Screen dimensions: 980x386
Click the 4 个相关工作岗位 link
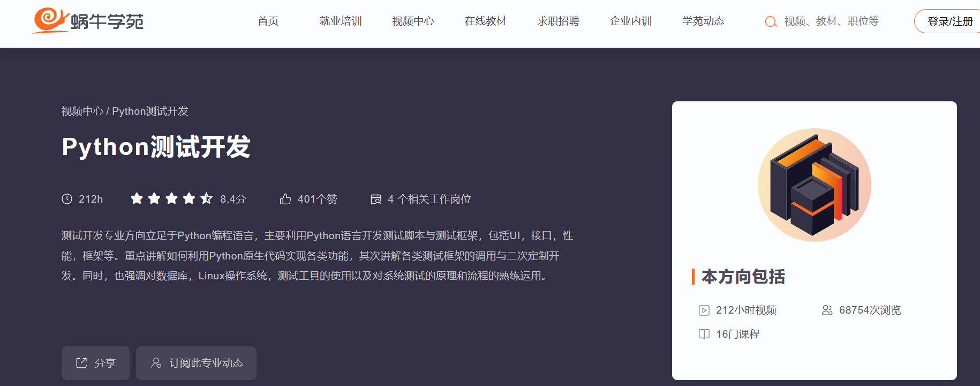(x=429, y=199)
